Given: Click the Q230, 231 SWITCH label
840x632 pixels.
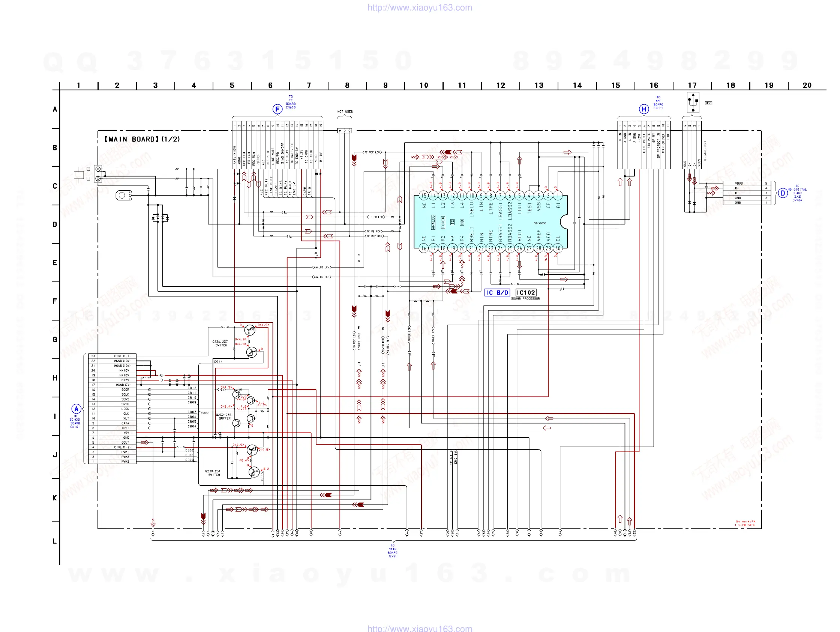Looking at the screenshot, I should [213, 472].
